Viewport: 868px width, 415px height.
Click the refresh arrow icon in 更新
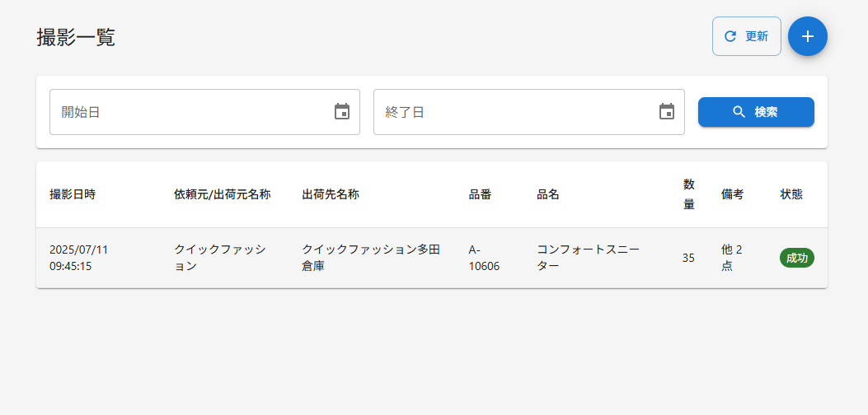point(730,36)
